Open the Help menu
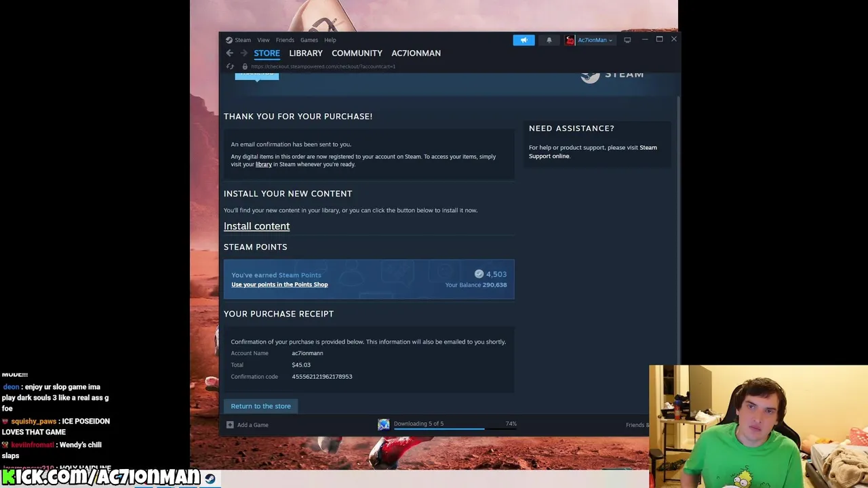The height and width of the screenshot is (488, 868). (x=330, y=40)
